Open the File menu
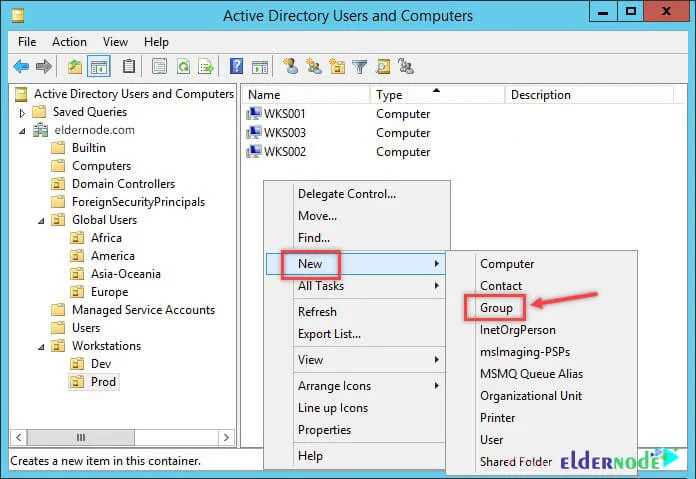696x479 pixels. pos(27,42)
